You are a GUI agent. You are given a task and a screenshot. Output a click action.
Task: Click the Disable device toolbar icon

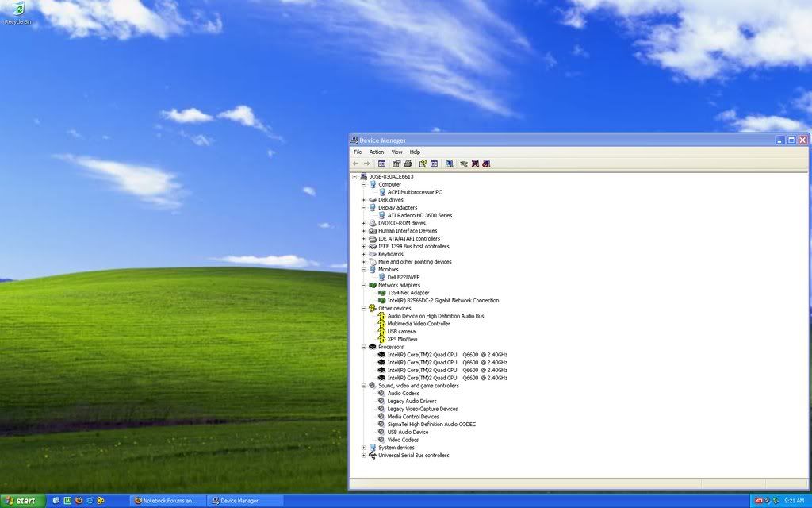(486, 164)
